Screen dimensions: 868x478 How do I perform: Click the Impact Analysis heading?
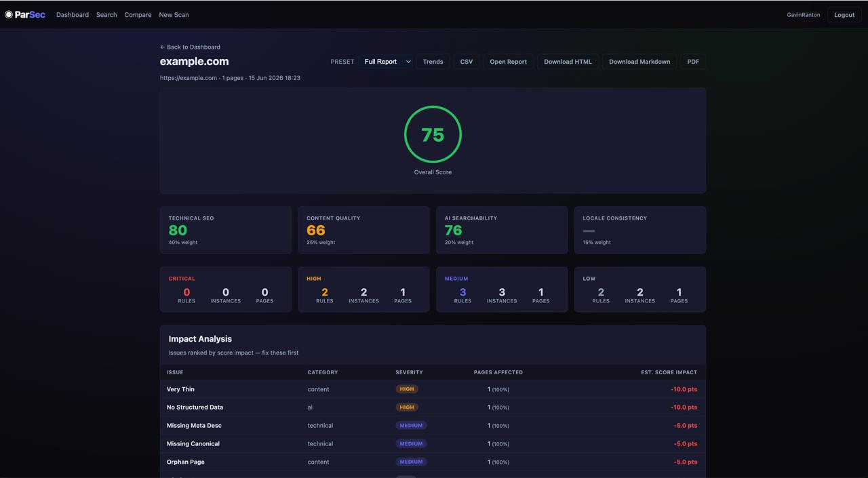pyautogui.click(x=200, y=339)
